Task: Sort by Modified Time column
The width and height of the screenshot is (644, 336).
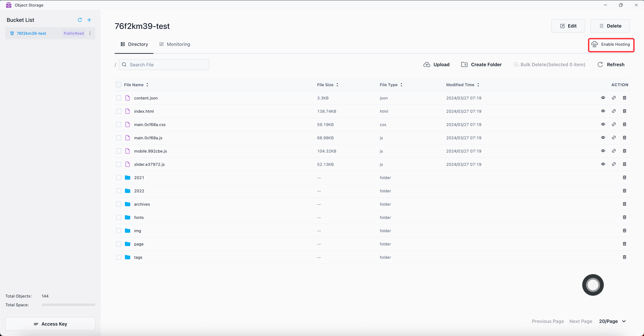Action: (478, 85)
